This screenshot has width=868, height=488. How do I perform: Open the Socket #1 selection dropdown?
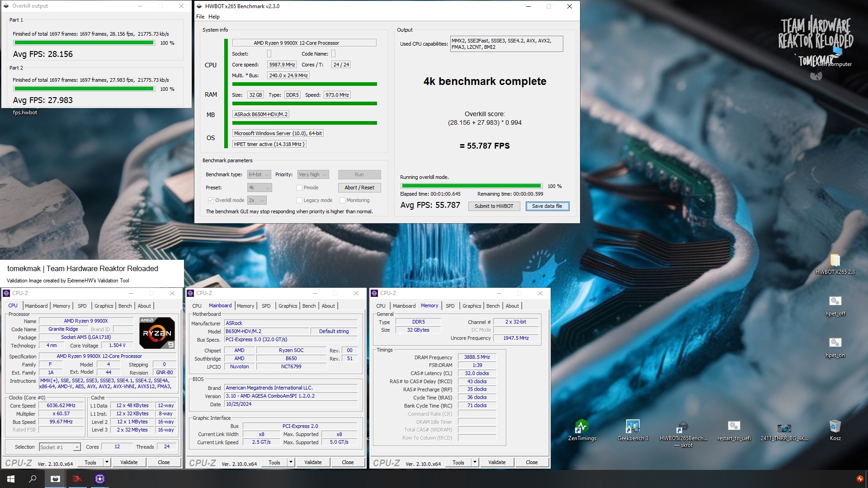click(60, 447)
